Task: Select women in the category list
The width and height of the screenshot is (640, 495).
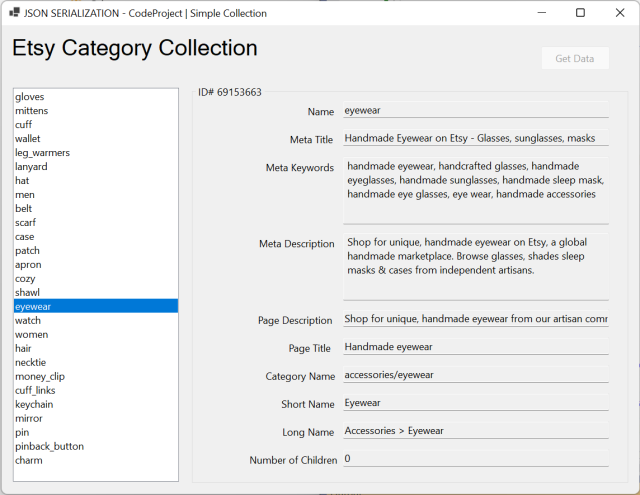Action: click(x=96, y=335)
